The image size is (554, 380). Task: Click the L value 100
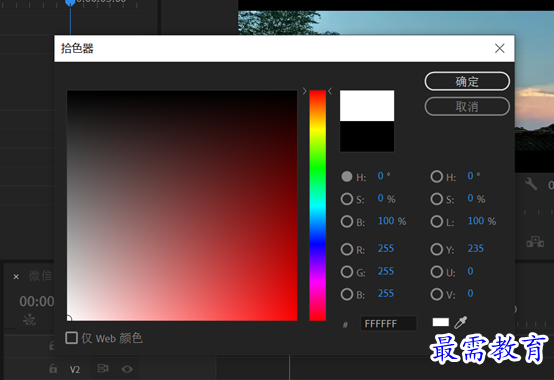click(x=476, y=221)
